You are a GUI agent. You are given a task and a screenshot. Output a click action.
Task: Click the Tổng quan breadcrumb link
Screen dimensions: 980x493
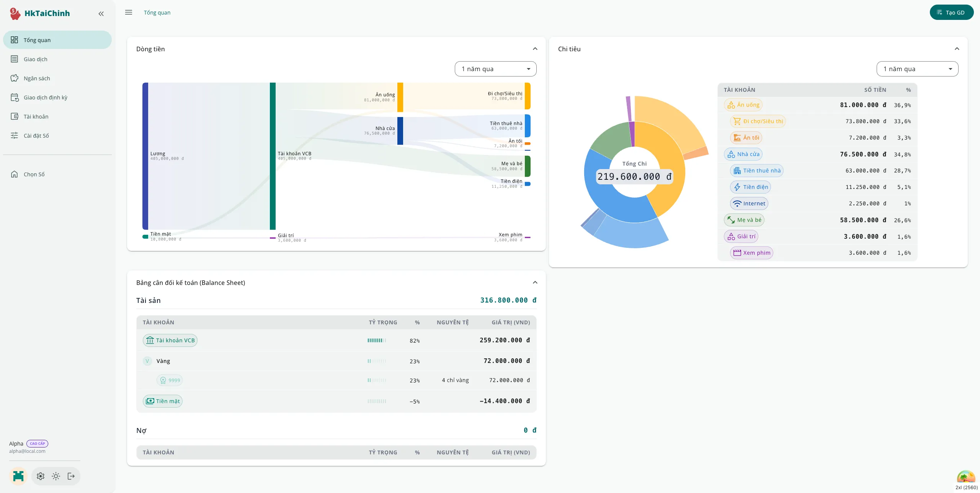(157, 13)
